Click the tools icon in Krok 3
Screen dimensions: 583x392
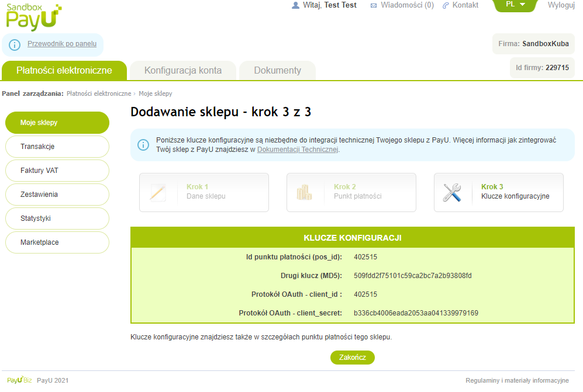tap(452, 192)
